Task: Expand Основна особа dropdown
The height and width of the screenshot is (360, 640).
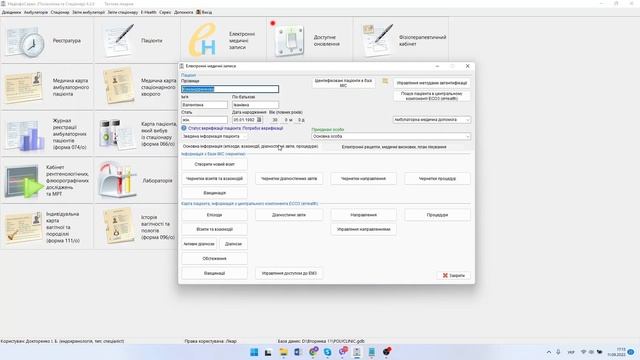Action: [x=467, y=136]
